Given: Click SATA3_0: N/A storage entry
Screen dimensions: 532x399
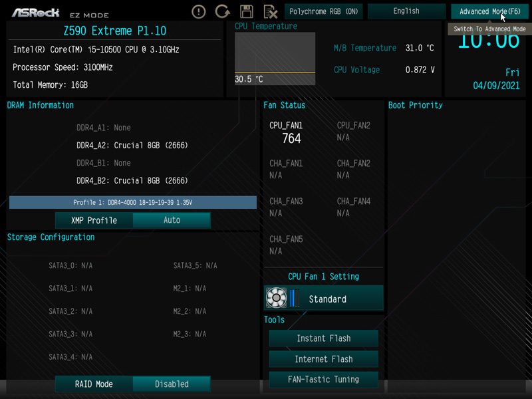Looking at the screenshot, I should tap(70, 265).
